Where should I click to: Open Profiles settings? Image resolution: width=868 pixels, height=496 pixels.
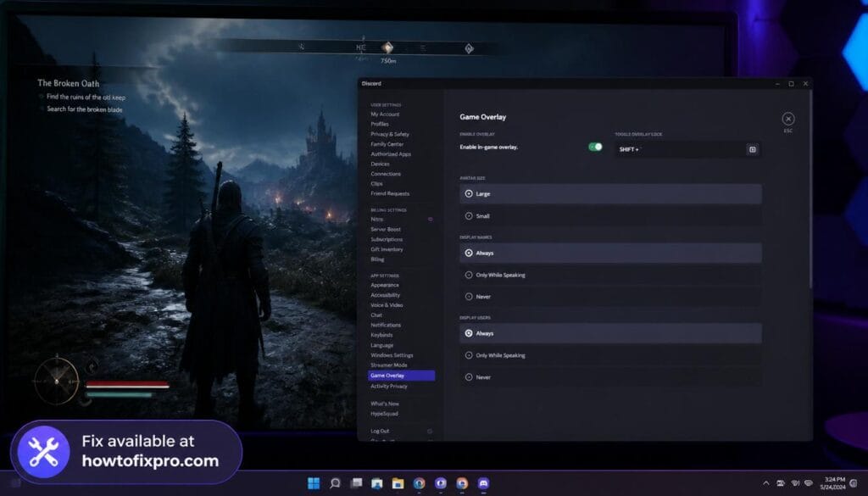pos(380,124)
